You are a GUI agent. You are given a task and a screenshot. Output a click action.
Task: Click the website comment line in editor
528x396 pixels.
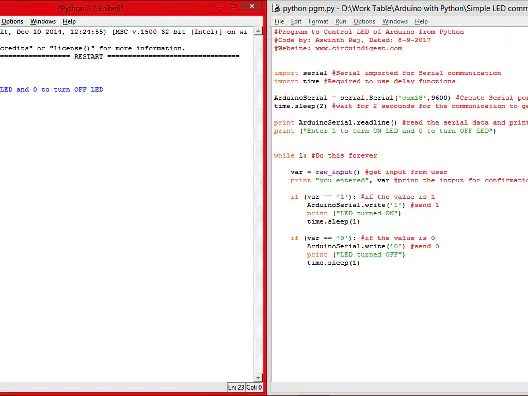(x=338, y=48)
